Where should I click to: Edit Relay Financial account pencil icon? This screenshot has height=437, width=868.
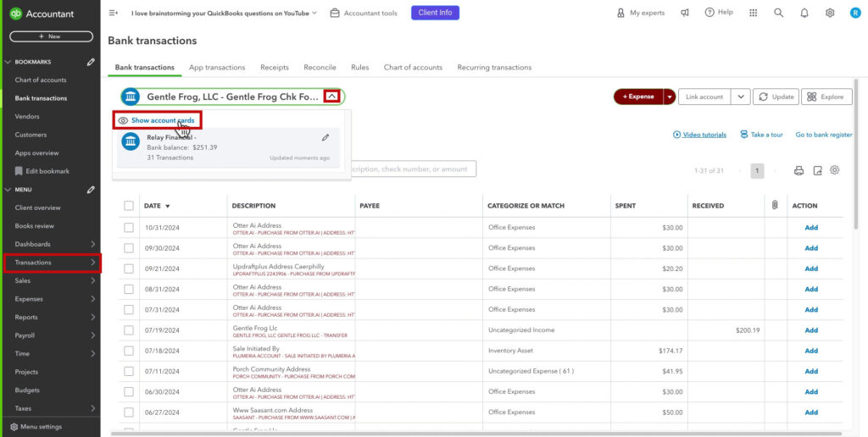coord(325,138)
